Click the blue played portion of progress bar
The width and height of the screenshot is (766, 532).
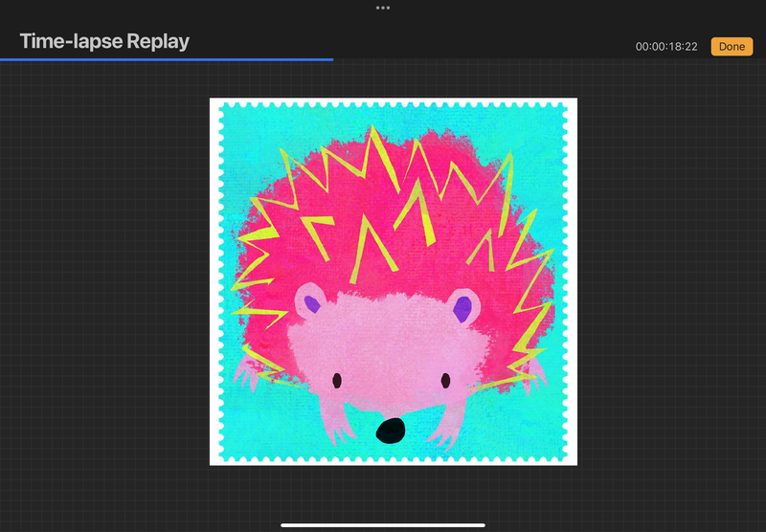(163, 59)
